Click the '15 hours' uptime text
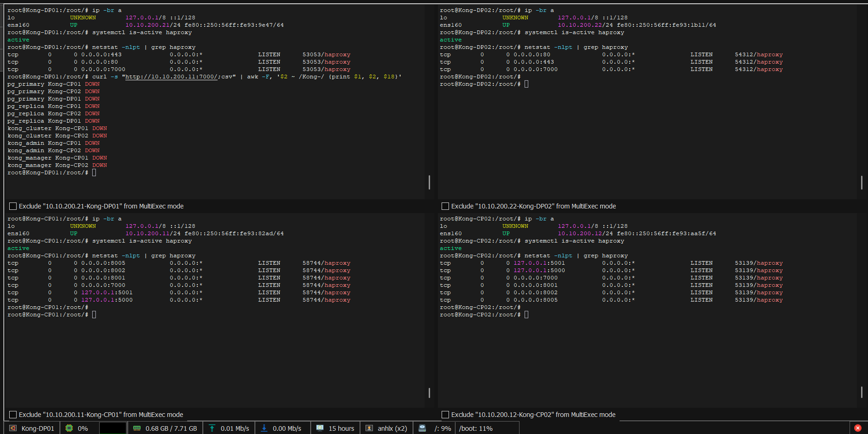868x434 pixels. [341, 428]
